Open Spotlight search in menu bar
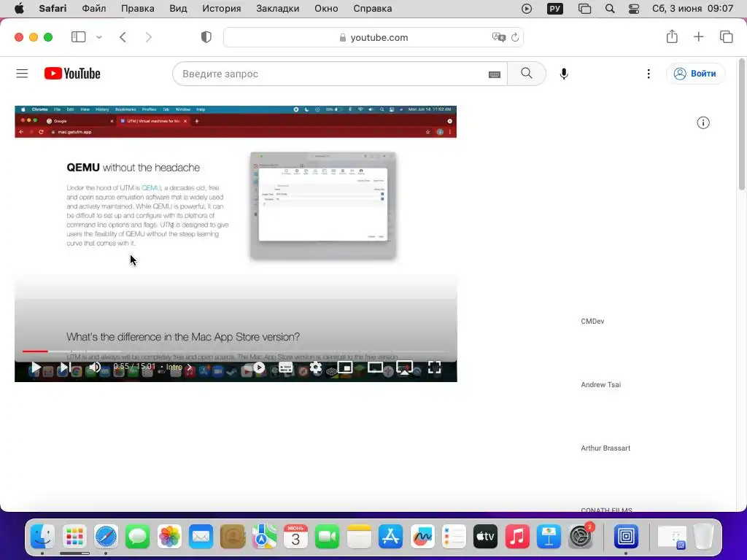This screenshot has width=747, height=560. (x=610, y=9)
